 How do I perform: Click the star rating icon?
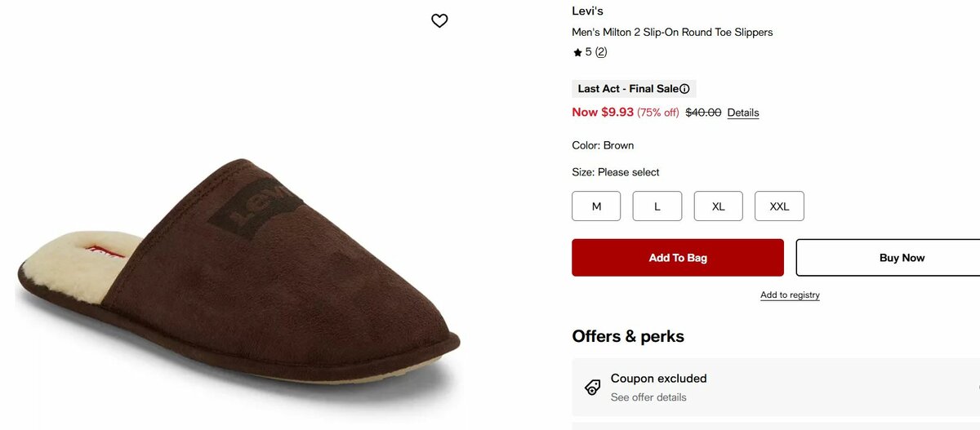click(x=577, y=52)
